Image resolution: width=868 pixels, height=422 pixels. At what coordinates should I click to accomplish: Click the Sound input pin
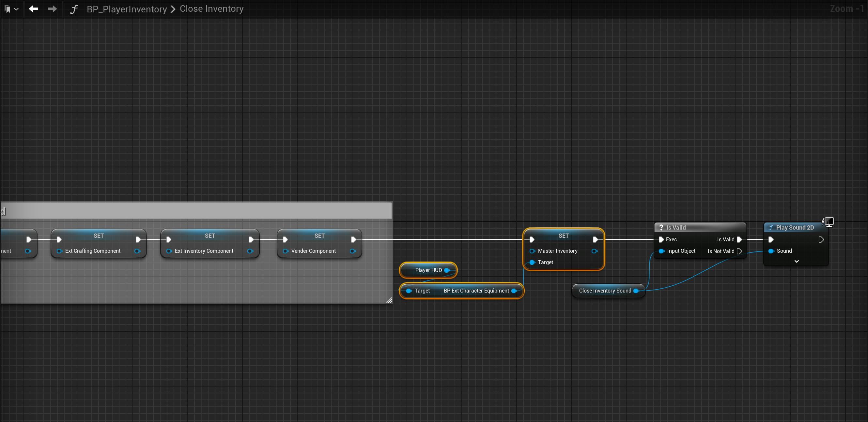[x=771, y=251]
